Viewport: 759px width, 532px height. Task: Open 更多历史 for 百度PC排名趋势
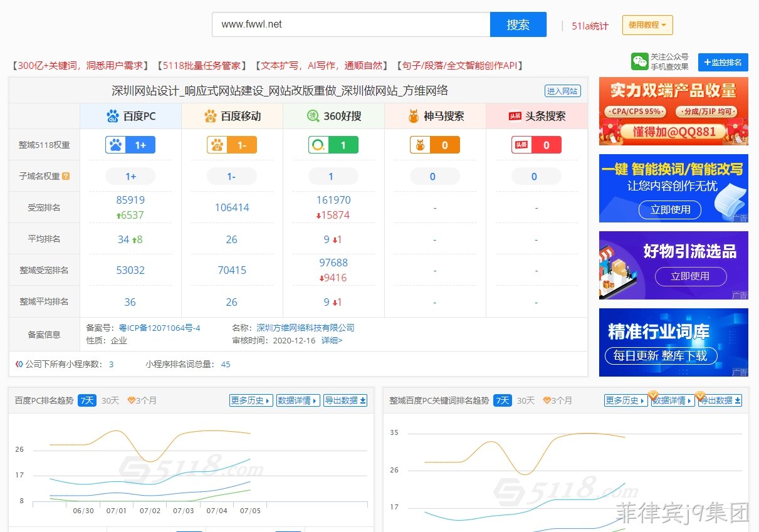point(251,400)
